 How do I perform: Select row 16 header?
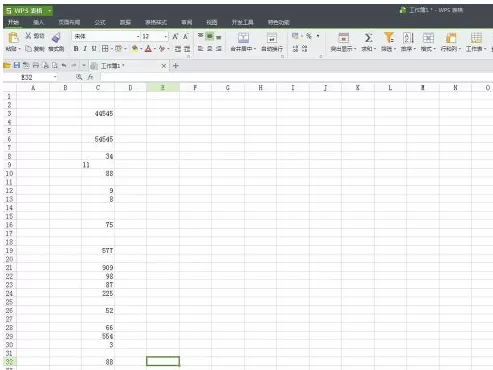coord(9,225)
